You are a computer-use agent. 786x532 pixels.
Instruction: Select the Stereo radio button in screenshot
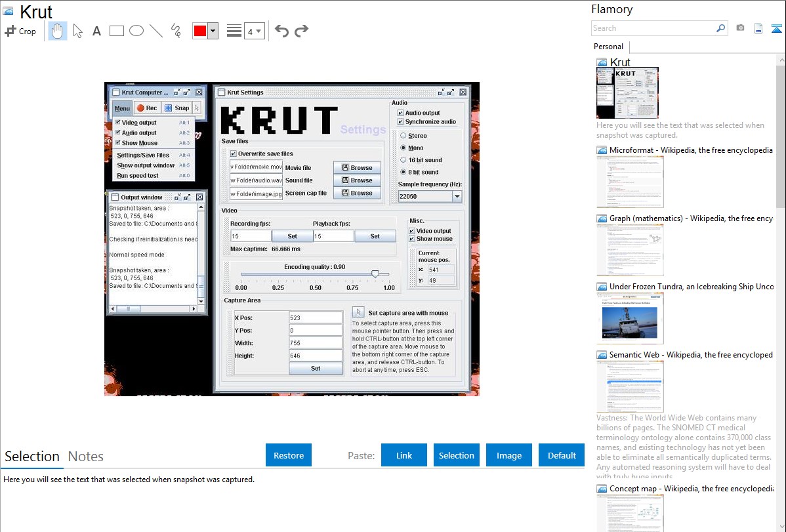pyautogui.click(x=403, y=135)
